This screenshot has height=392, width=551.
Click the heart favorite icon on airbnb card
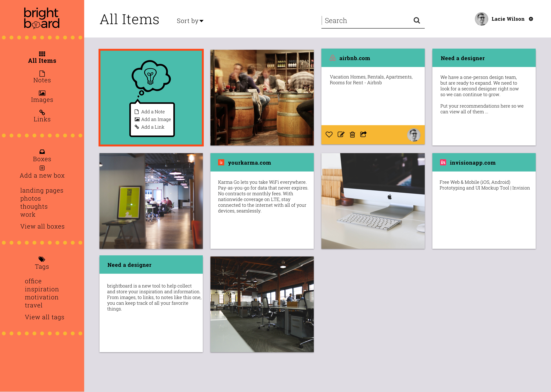pyautogui.click(x=329, y=134)
